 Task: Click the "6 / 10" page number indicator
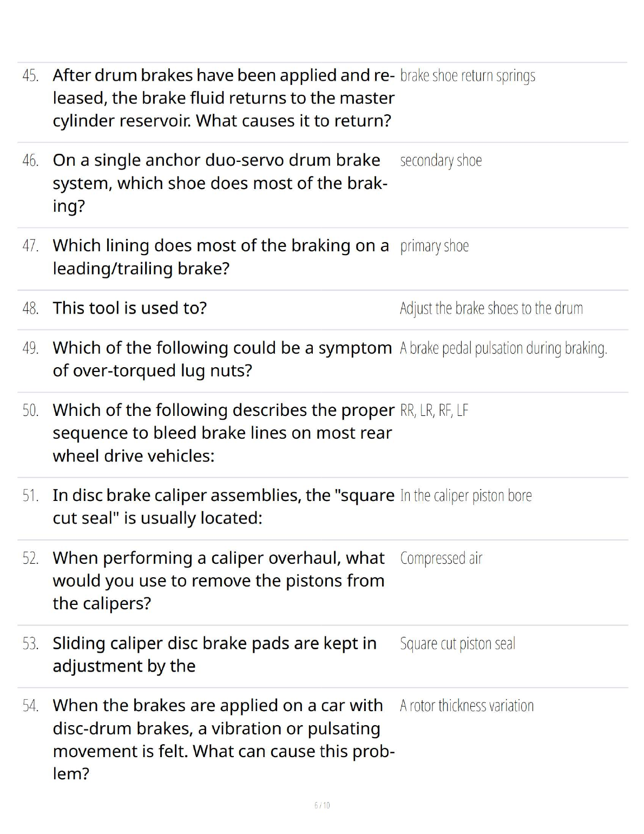tap(322, 806)
